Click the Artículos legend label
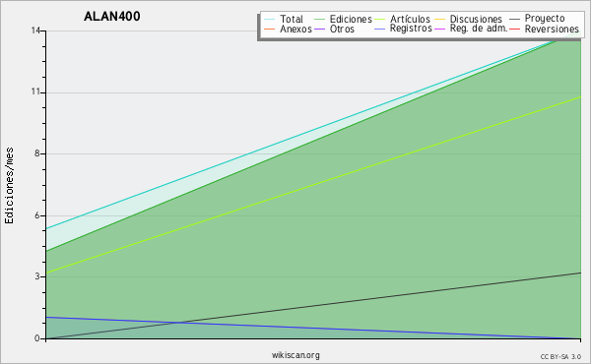The height and width of the screenshot is (364, 591). 410,19
